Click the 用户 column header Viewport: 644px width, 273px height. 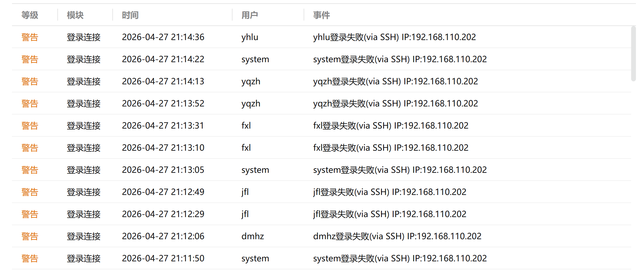pyautogui.click(x=250, y=15)
